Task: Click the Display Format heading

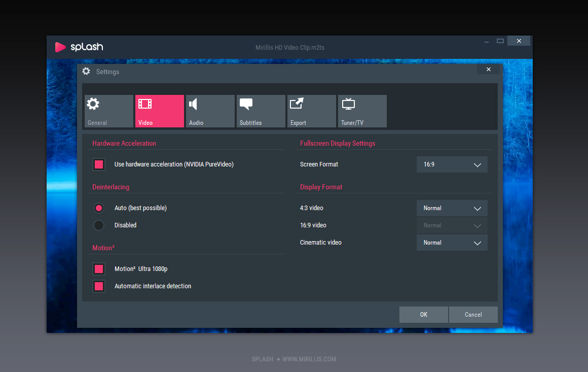Action: pos(321,187)
